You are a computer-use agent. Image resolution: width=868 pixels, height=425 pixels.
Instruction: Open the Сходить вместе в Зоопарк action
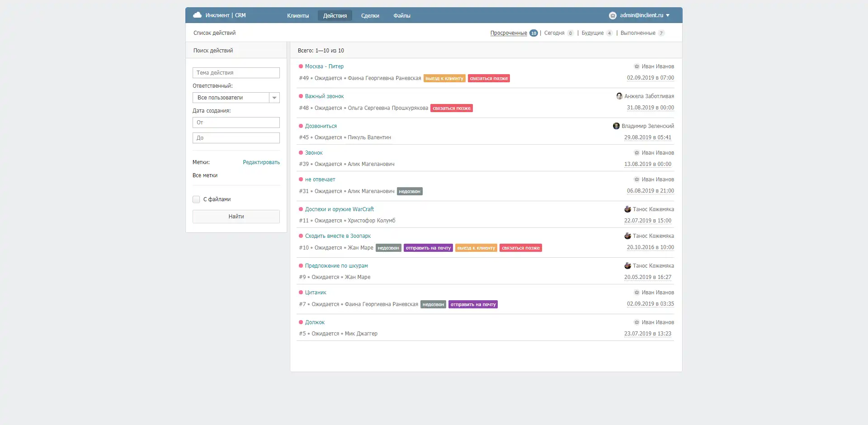(x=338, y=236)
